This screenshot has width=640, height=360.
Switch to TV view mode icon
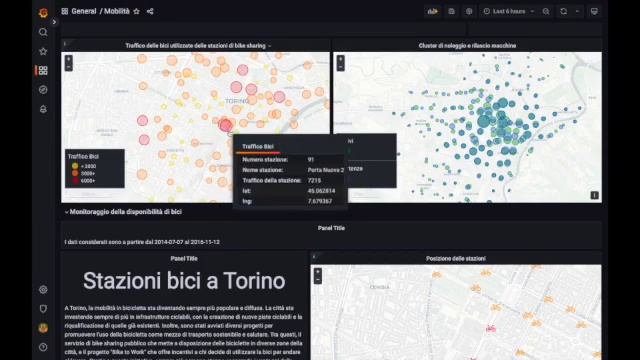594,11
